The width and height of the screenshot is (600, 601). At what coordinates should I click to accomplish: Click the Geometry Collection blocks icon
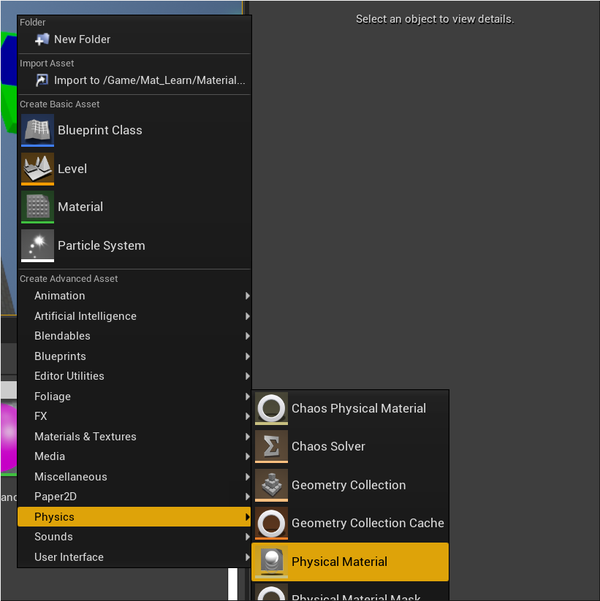click(x=271, y=485)
